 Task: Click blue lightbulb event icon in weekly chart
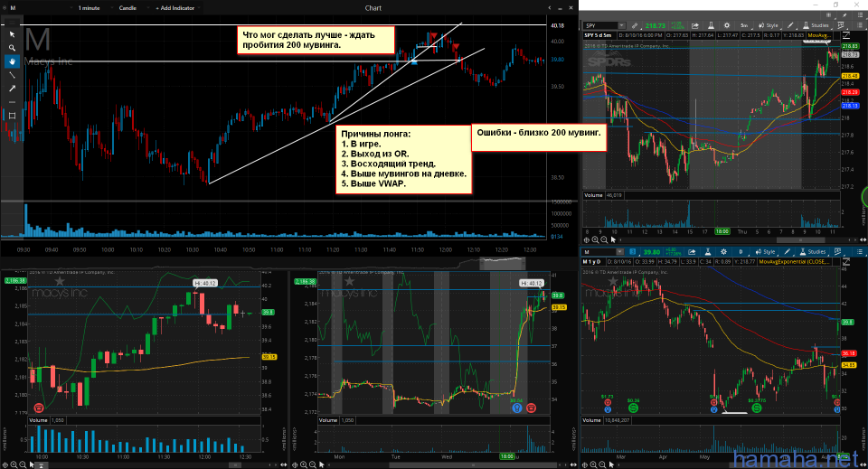click(x=516, y=408)
